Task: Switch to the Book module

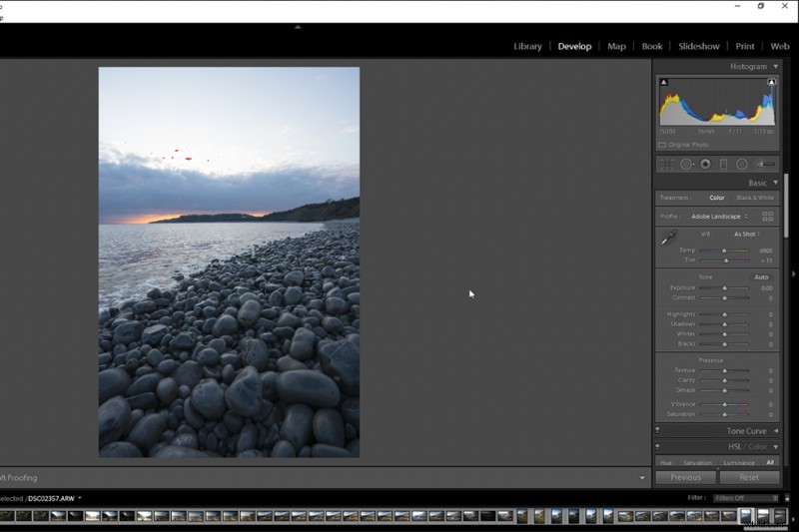Action: tap(652, 46)
